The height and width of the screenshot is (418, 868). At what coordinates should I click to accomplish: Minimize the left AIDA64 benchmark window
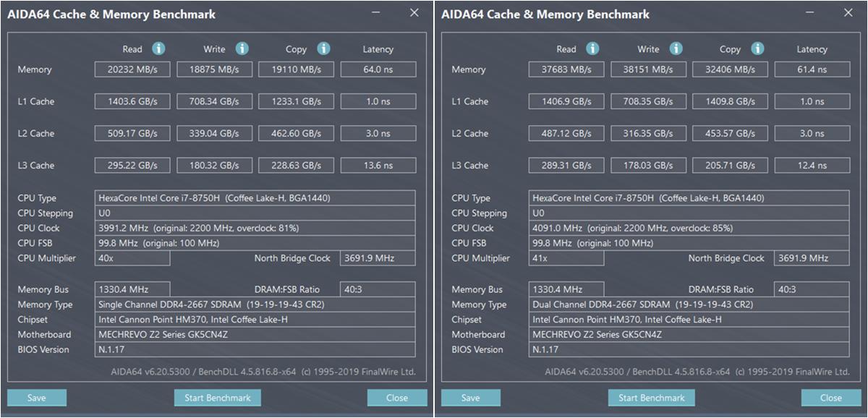[x=376, y=13]
